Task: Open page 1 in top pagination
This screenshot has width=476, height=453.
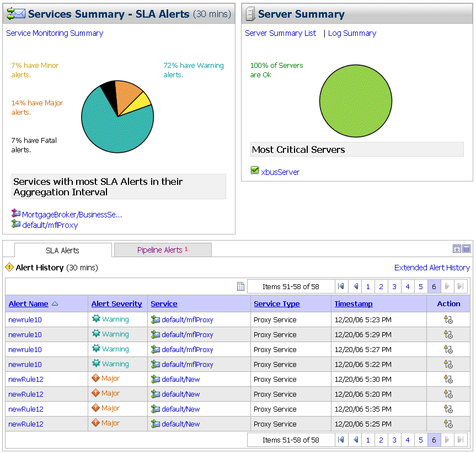Action: click(368, 286)
